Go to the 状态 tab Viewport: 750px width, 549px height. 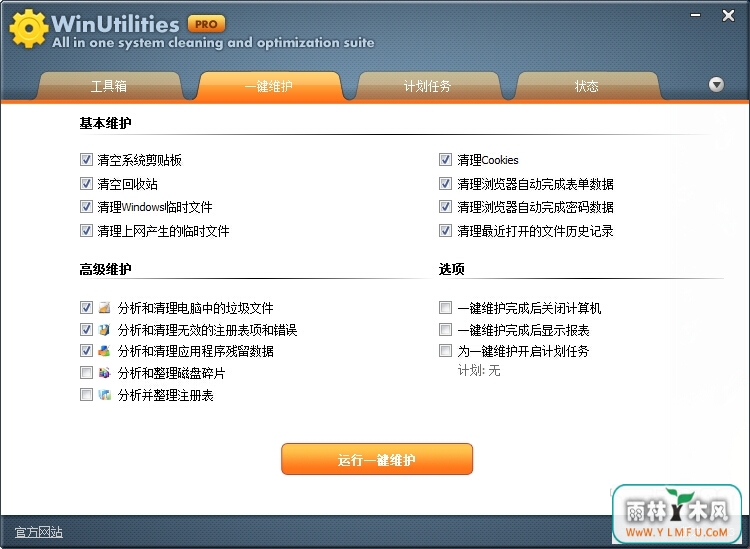587,86
